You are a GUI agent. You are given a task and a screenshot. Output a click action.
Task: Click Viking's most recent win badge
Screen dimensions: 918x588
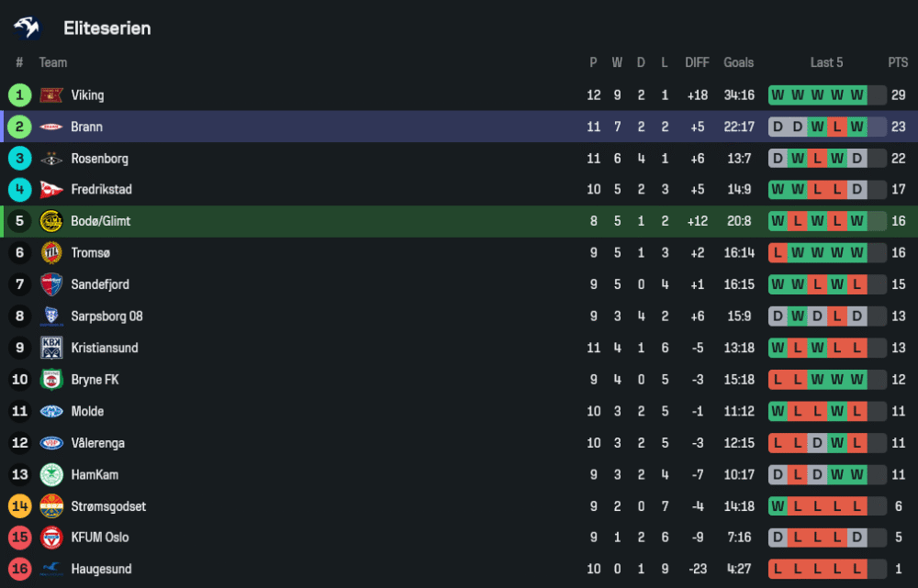click(x=857, y=95)
